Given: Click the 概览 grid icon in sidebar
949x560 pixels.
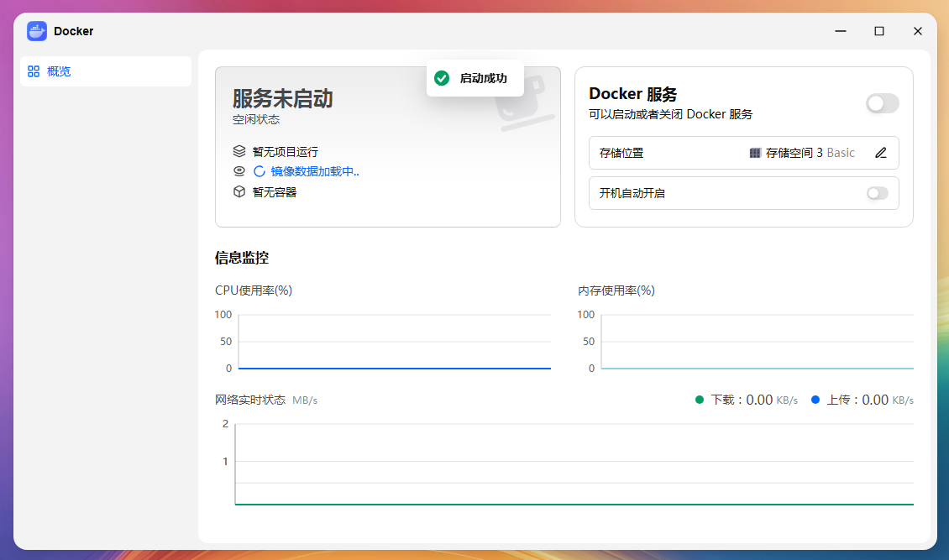Looking at the screenshot, I should pyautogui.click(x=34, y=71).
